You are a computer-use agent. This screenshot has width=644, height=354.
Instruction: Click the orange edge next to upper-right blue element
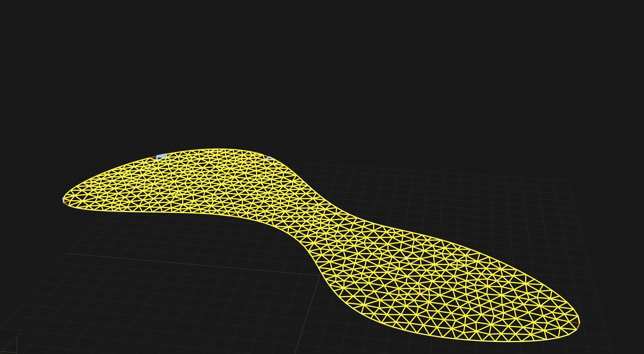(266, 156)
